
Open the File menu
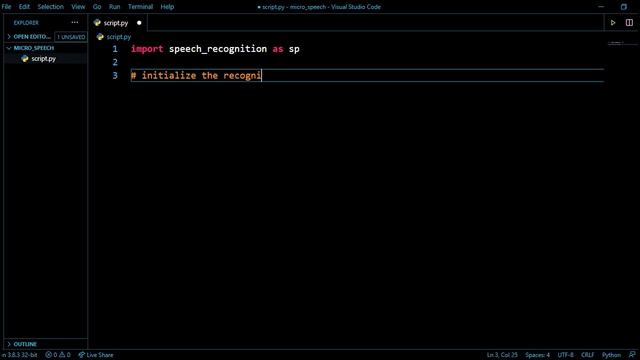pyautogui.click(x=7, y=7)
